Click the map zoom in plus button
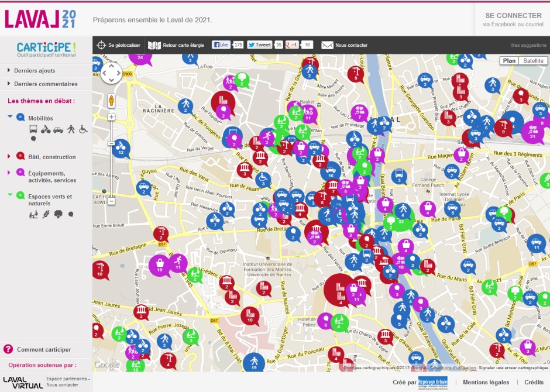The image size is (550, 392). 111,117
